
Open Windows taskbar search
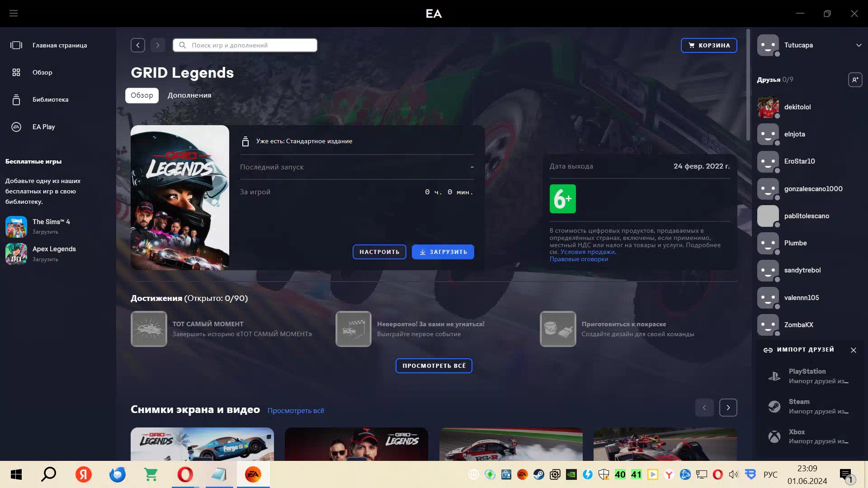[49, 474]
